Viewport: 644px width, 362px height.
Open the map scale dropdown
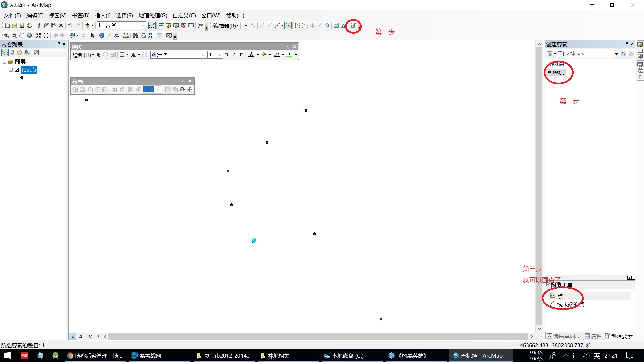(142, 25)
